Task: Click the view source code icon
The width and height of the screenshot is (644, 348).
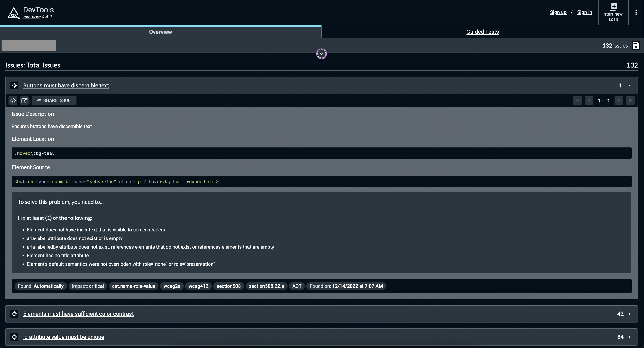Action: pyautogui.click(x=13, y=100)
